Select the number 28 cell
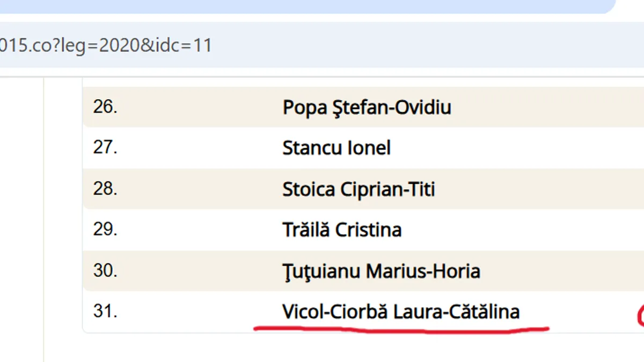Image resolution: width=644 pixels, height=362 pixels. coord(105,189)
